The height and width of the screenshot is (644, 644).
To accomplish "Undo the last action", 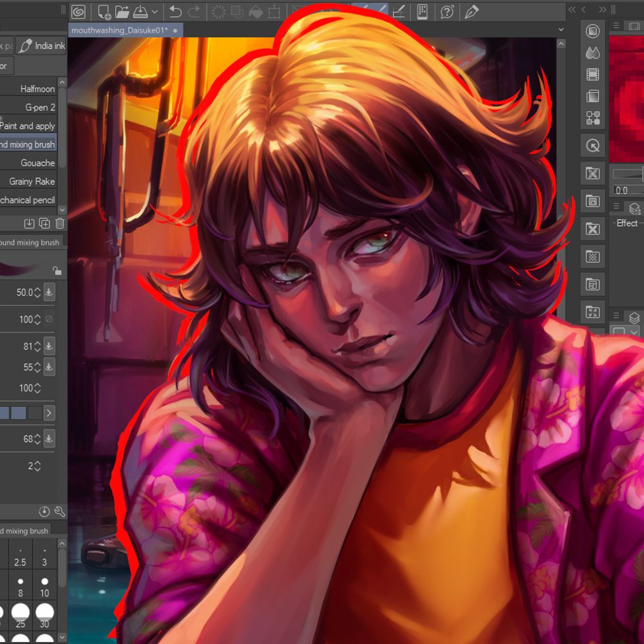I will point(175,12).
